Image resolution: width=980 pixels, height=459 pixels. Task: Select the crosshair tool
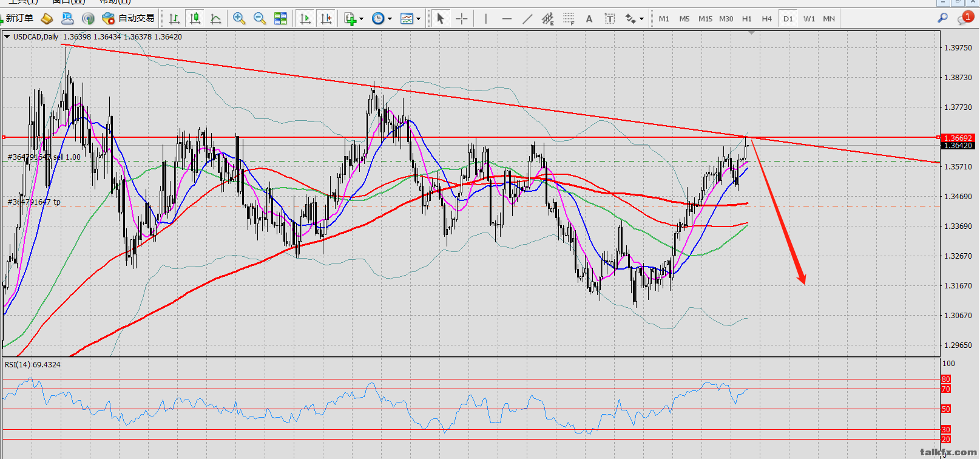461,18
